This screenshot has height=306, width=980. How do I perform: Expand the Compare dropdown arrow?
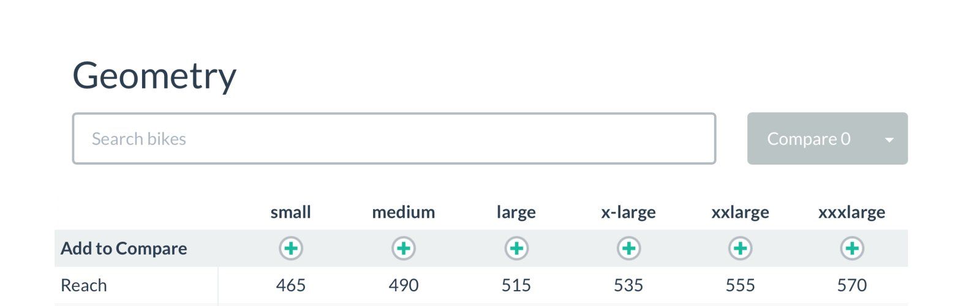point(889,140)
